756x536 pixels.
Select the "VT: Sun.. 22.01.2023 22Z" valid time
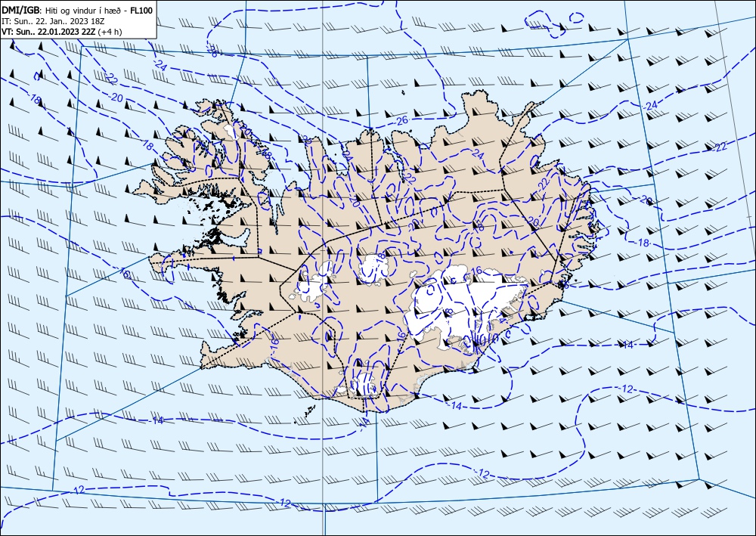tap(48, 32)
